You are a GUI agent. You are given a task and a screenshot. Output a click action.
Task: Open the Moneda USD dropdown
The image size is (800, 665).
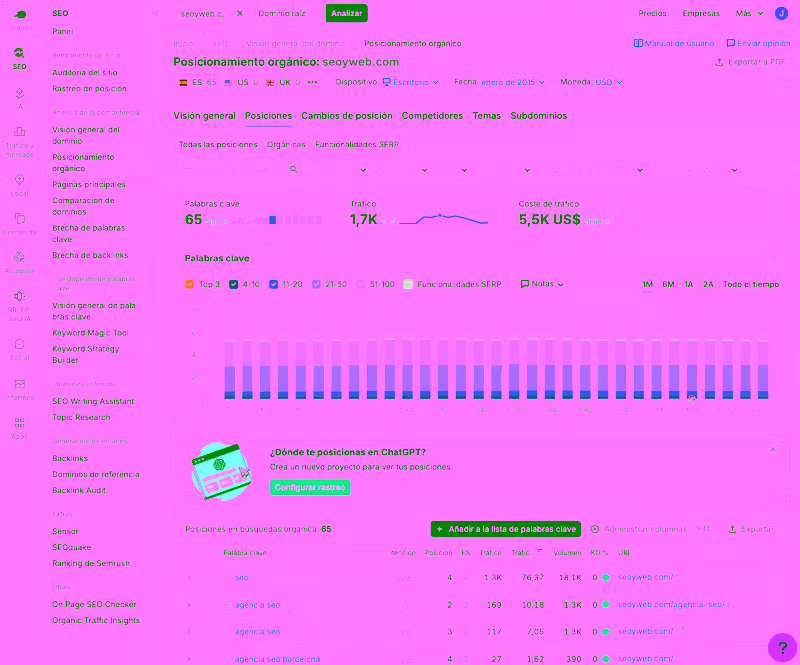608,82
